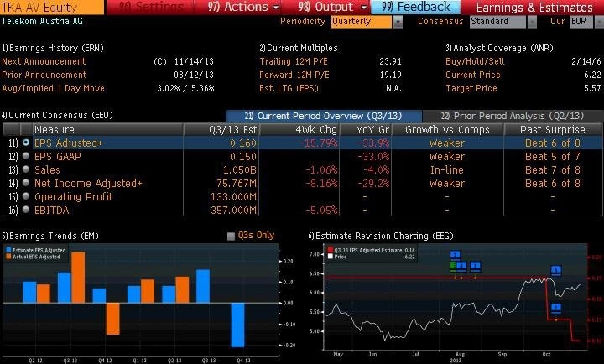604x364 pixels.
Task: Click the Beat 7 of 8 surprise cell
Action: pyautogui.click(x=552, y=170)
